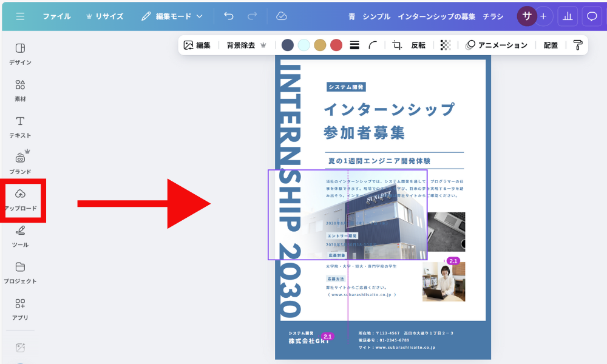Click the 応募方法 label
This screenshot has height=364, width=607.
pos(335,279)
